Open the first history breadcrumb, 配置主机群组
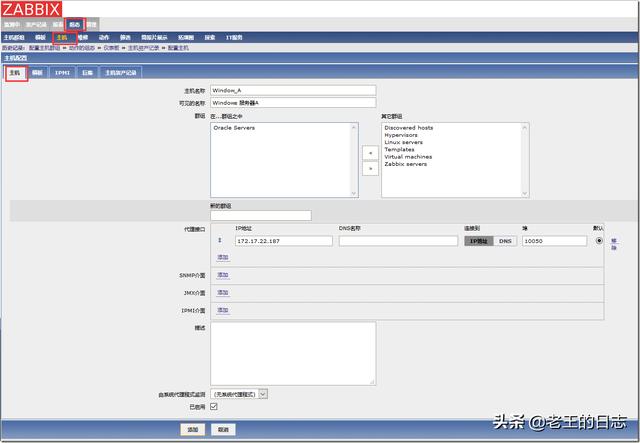Screen dimensions: 640x443 [x=44, y=48]
